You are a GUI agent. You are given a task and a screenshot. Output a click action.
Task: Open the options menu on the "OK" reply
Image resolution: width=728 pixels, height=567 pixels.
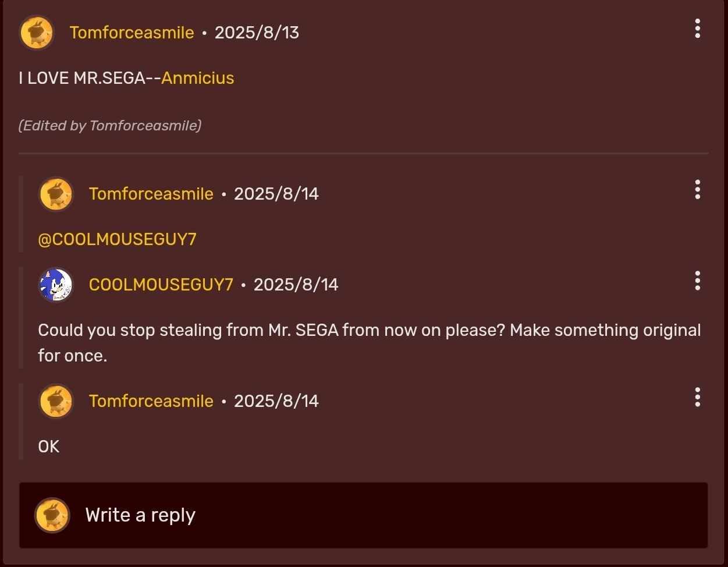pos(697,397)
